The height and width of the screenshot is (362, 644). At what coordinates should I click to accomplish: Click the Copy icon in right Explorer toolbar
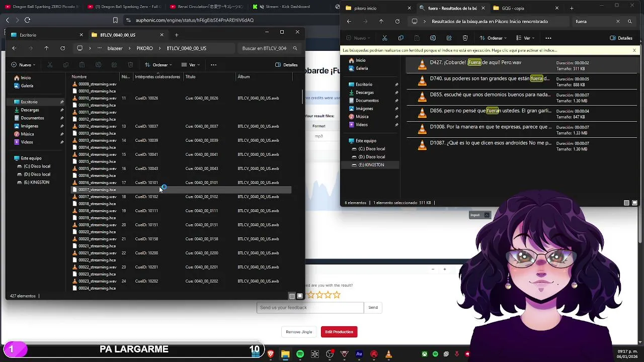point(400,38)
